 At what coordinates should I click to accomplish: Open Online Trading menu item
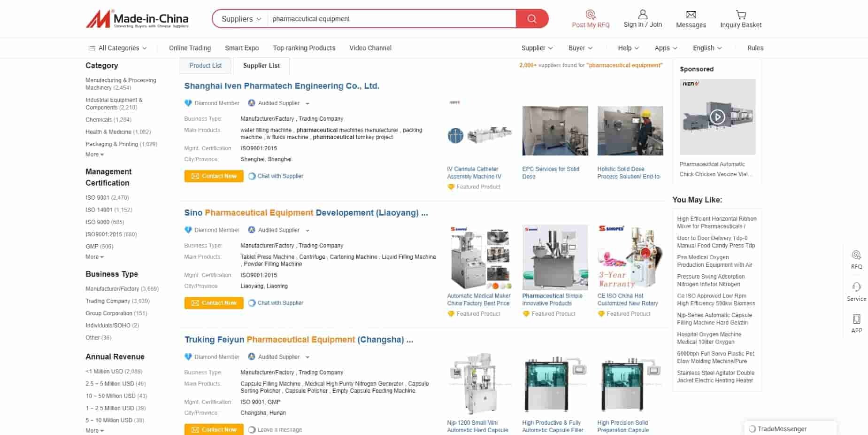[x=190, y=48]
